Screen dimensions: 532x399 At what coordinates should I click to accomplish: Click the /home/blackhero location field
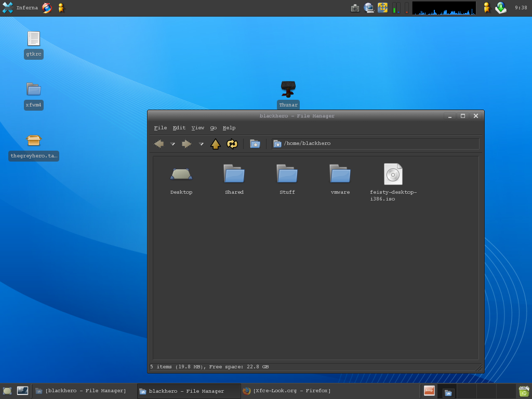point(376,143)
